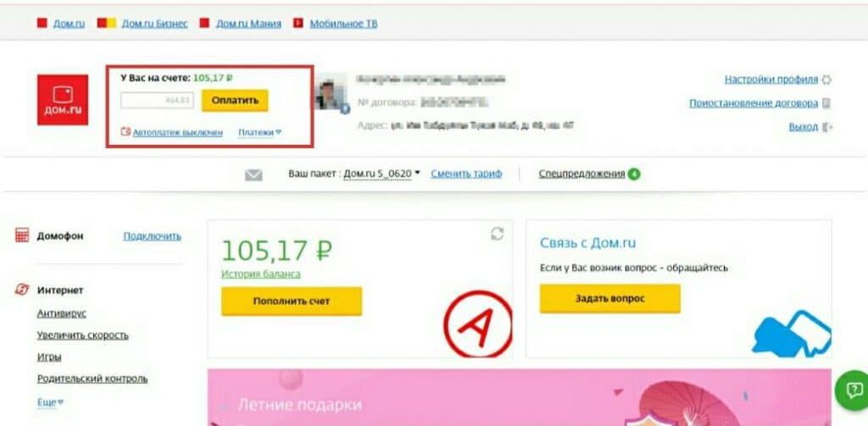The height and width of the screenshot is (426, 868).
Task: Click the Дом.ru red logo
Action: pyautogui.click(x=63, y=100)
